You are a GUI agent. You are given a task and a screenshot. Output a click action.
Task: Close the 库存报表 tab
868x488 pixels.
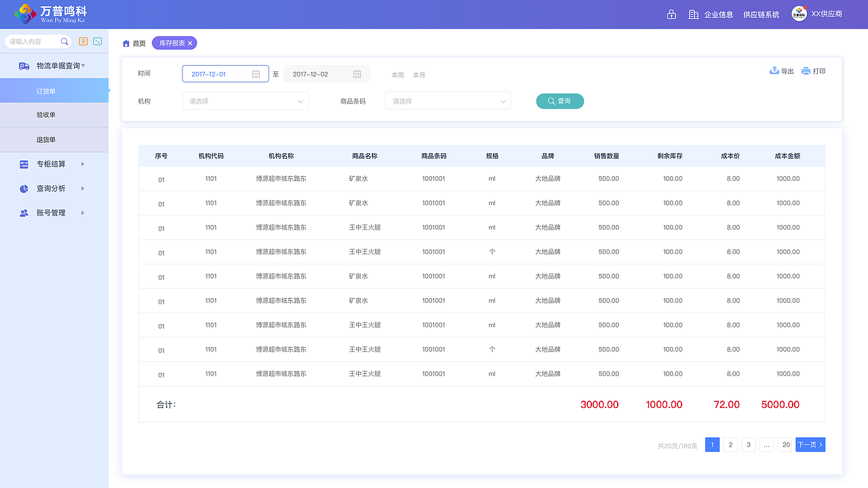(x=191, y=43)
